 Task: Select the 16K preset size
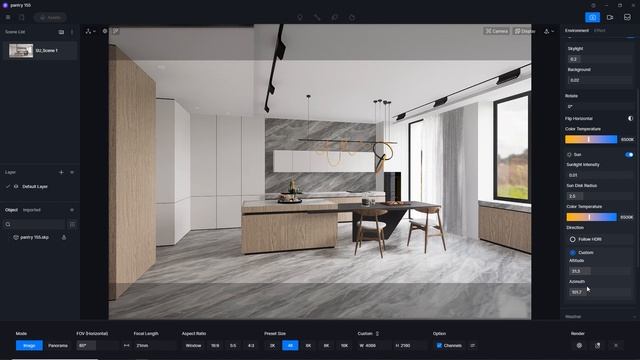point(344,345)
